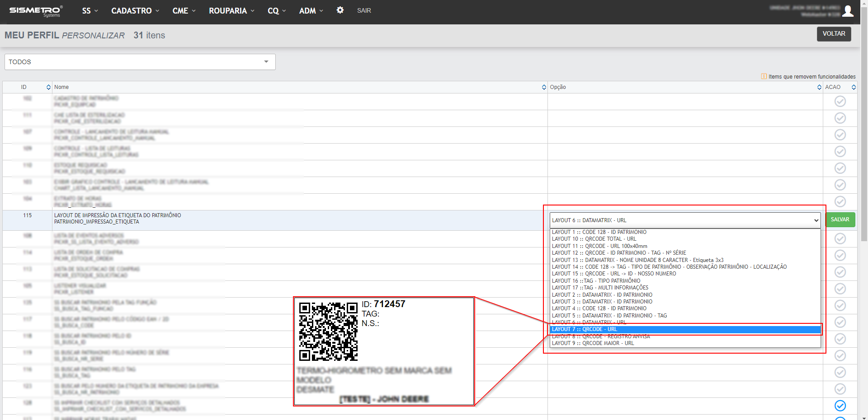The image size is (868, 420).
Task: Click check icon for row 109 Lista de Leituras
Action: pyautogui.click(x=840, y=151)
